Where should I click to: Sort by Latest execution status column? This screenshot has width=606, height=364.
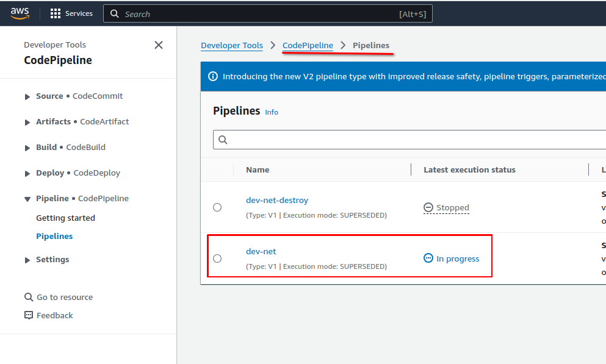click(x=469, y=170)
